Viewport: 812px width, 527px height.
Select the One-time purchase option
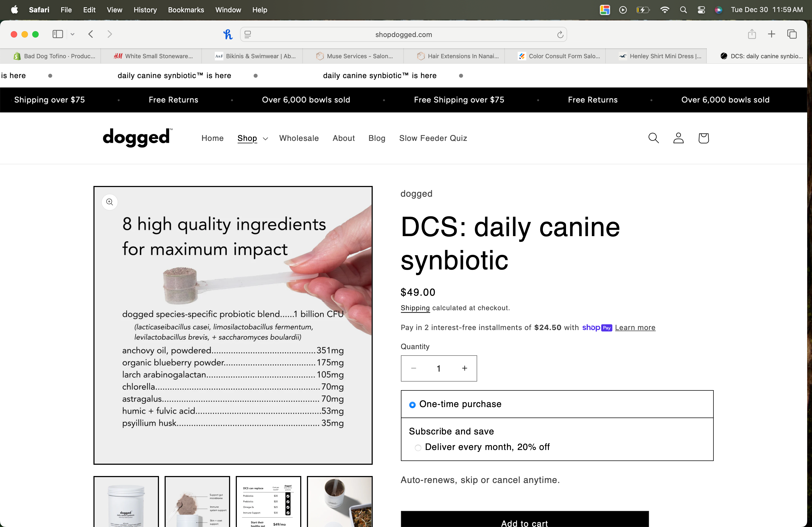point(412,405)
